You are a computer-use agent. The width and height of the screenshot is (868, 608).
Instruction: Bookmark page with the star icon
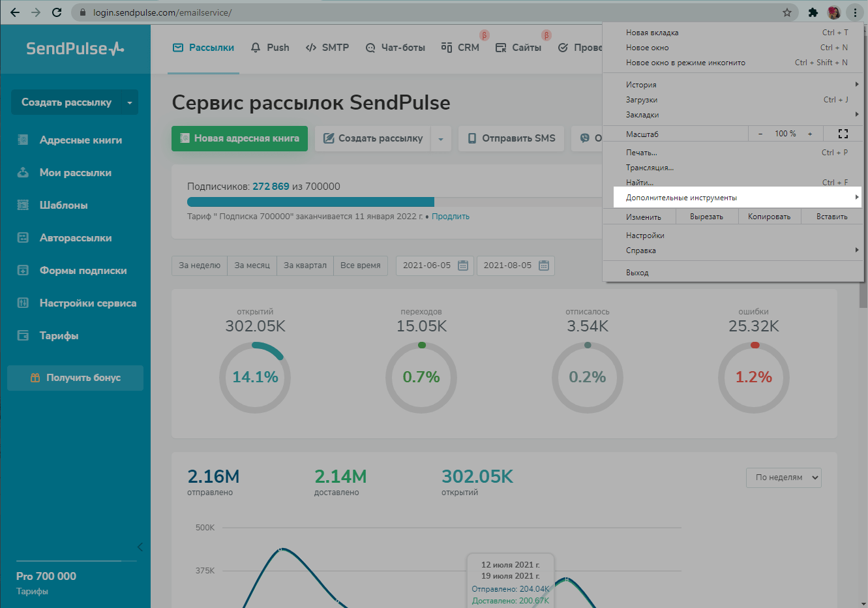tap(787, 12)
